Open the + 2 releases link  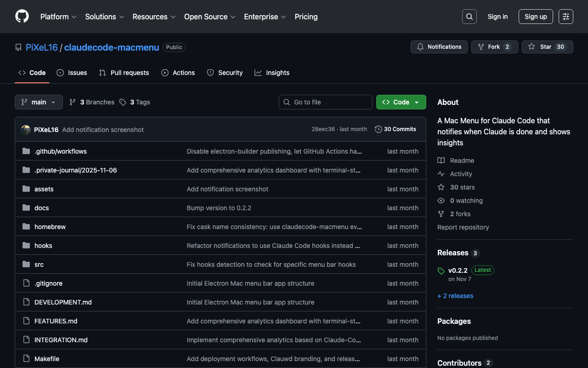[455, 296]
